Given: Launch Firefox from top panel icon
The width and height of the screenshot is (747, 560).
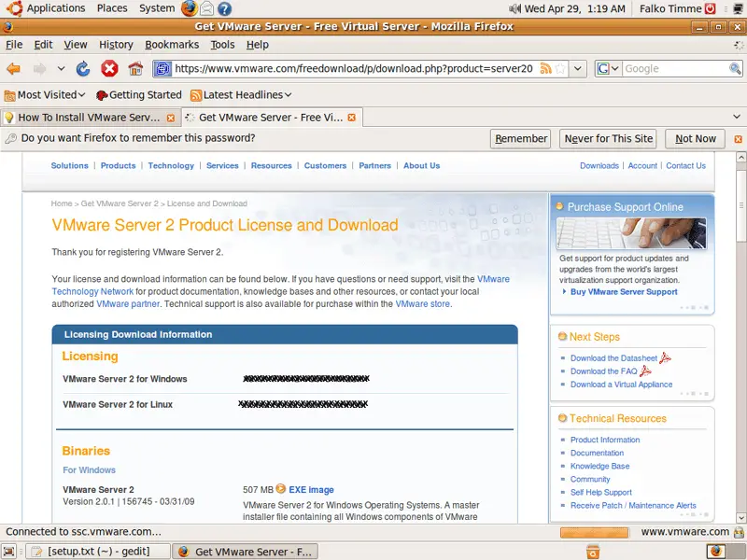Looking at the screenshot, I should point(190,8).
